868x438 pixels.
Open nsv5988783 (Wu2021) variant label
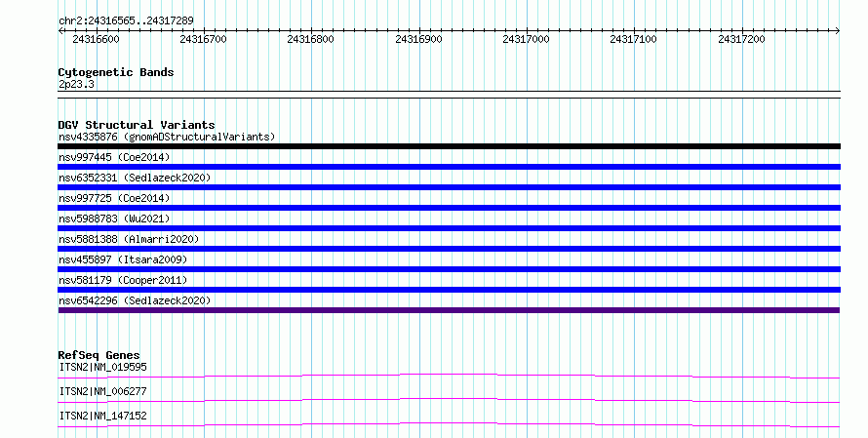pos(114,219)
